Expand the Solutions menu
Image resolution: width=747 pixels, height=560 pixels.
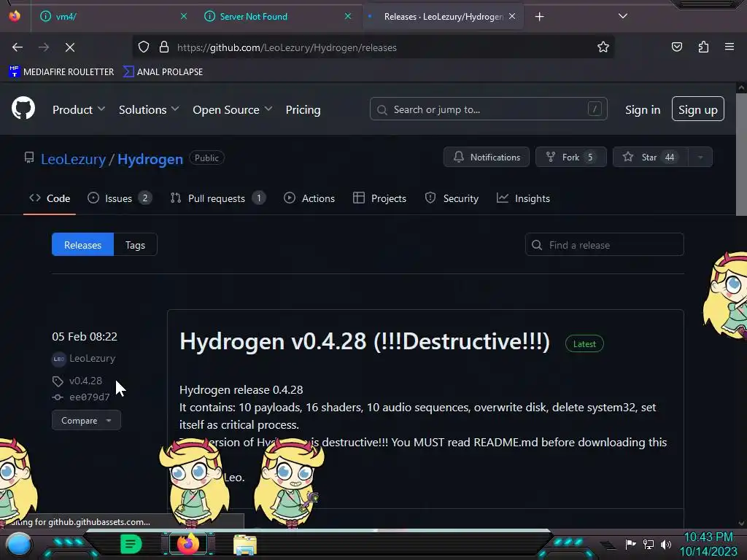point(149,109)
